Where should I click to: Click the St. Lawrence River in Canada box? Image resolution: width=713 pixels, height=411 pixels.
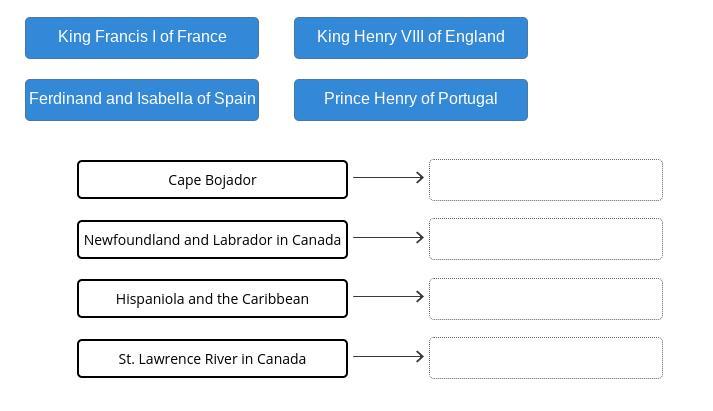212,359
